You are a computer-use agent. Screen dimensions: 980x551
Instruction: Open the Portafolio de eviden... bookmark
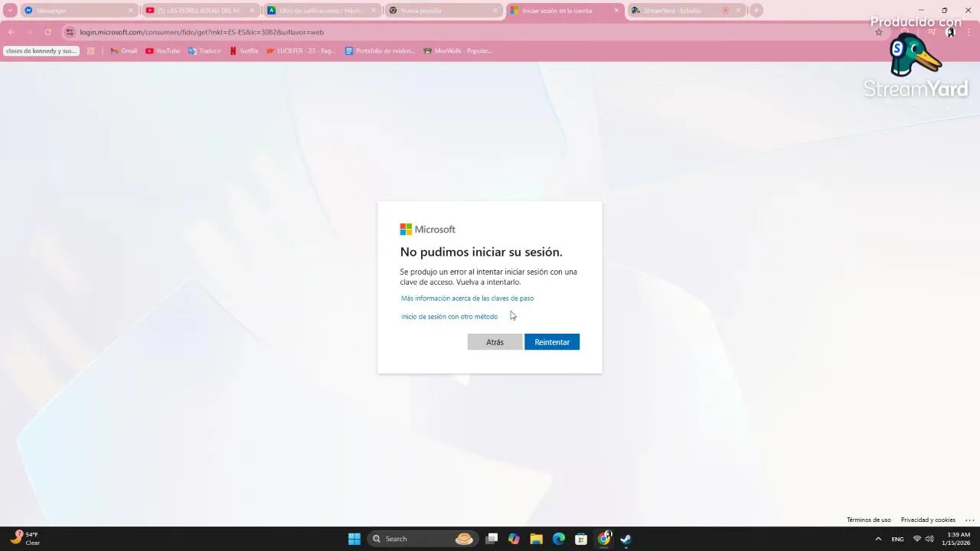click(x=380, y=51)
